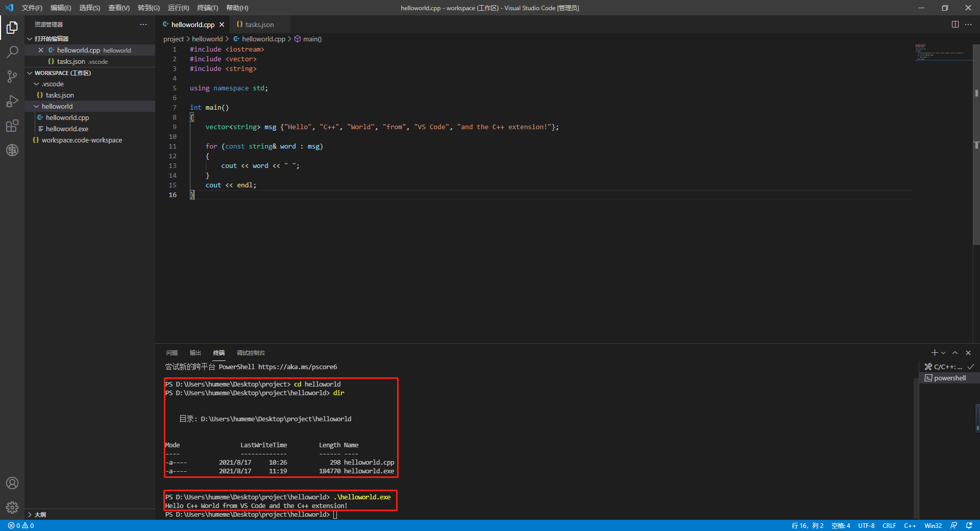Viewport: 980px width, 531px height.
Task: Close helloworld.cpp in open editors list
Action: [x=41, y=50]
